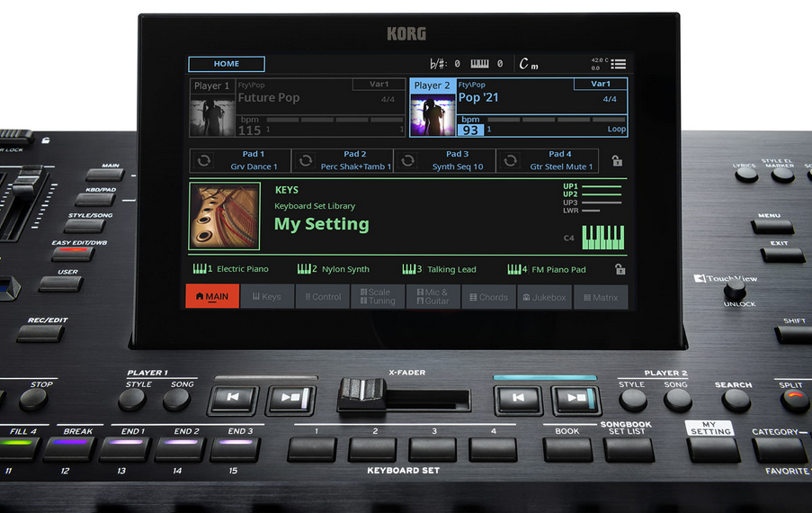Select the Player 2 album thumbnail

coord(433,117)
